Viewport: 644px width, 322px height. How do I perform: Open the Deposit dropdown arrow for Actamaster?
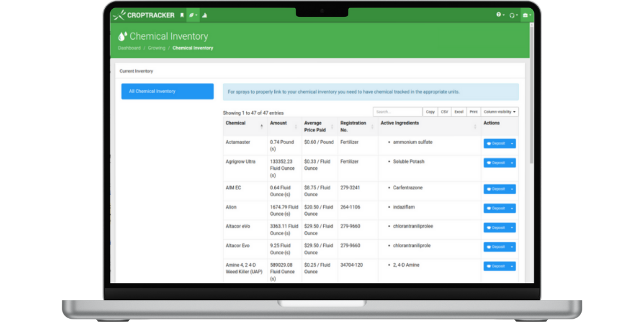(511, 143)
